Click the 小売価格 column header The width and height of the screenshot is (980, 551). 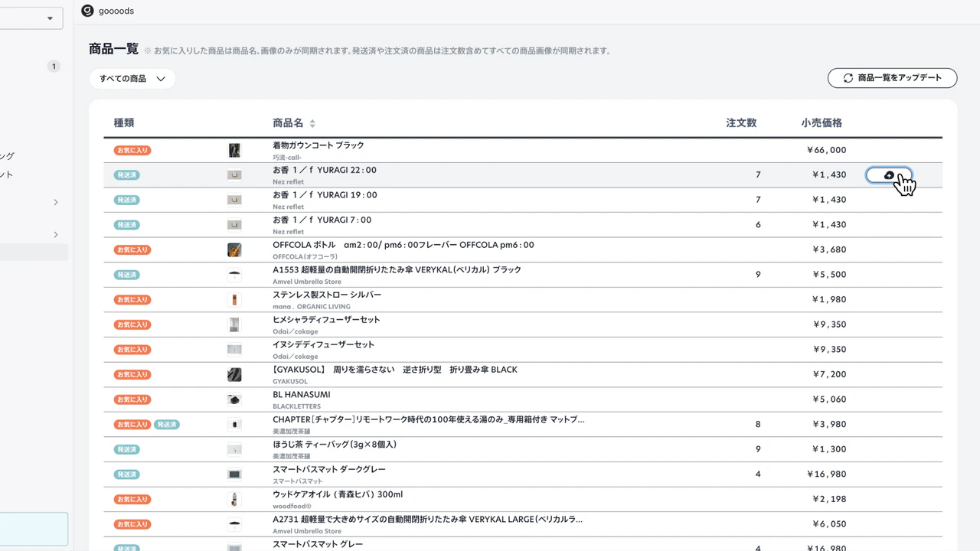point(822,123)
